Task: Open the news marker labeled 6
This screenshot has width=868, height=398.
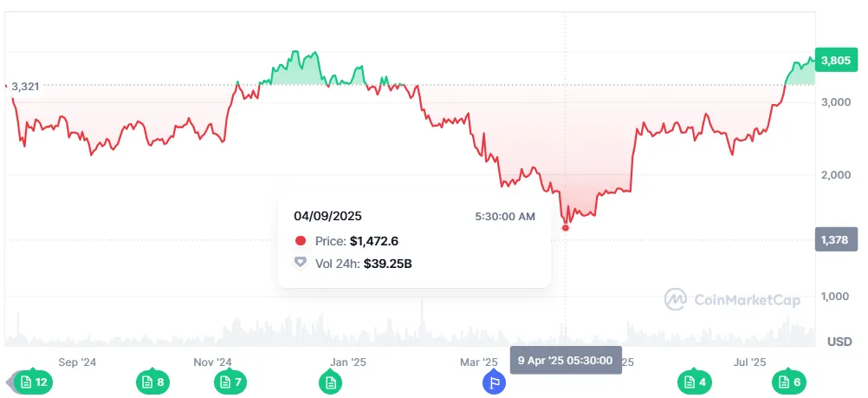Action: (788, 382)
